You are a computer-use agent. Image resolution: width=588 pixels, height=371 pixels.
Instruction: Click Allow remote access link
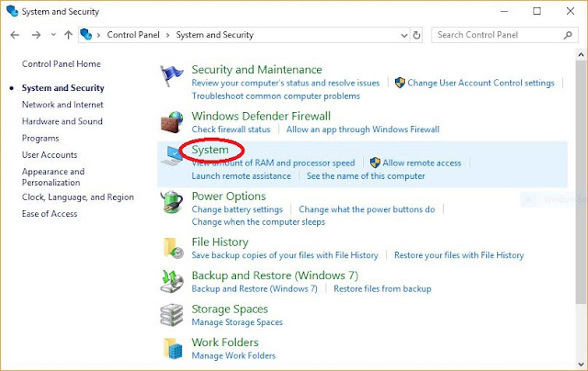422,163
